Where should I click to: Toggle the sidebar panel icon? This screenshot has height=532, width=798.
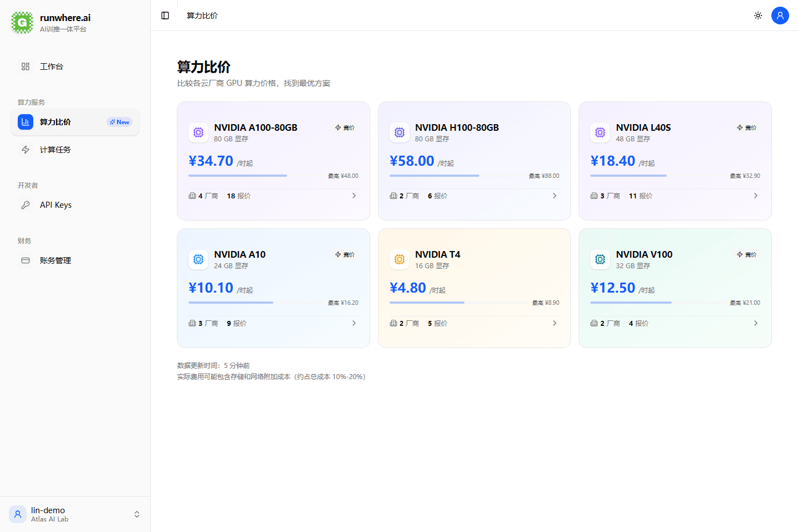(165, 16)
